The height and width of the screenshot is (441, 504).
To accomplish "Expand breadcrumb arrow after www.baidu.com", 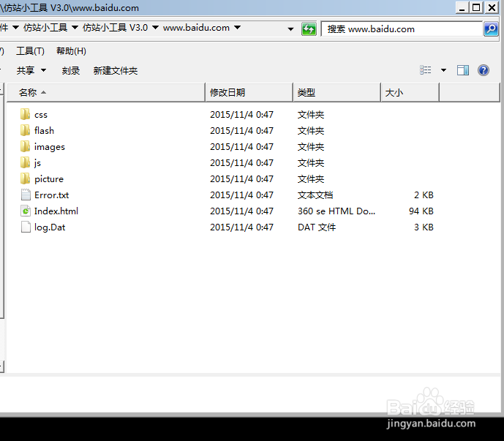I will (x=237, y=28).
